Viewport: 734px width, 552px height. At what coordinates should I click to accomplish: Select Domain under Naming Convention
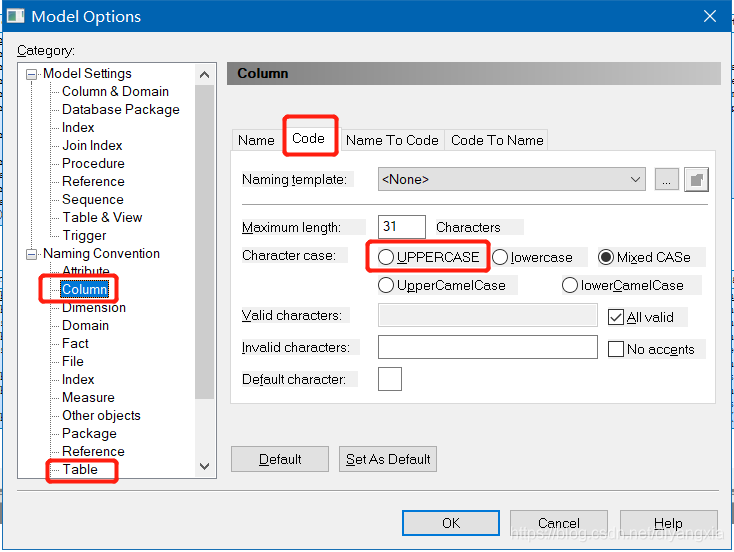pos(85,325)
